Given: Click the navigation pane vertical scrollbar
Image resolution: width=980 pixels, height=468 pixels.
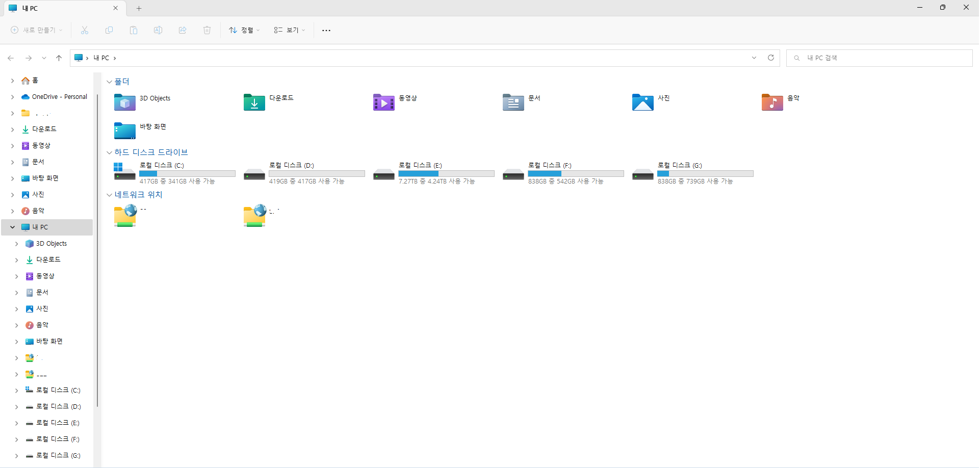Looking at the screenshot, I should 97,250.
